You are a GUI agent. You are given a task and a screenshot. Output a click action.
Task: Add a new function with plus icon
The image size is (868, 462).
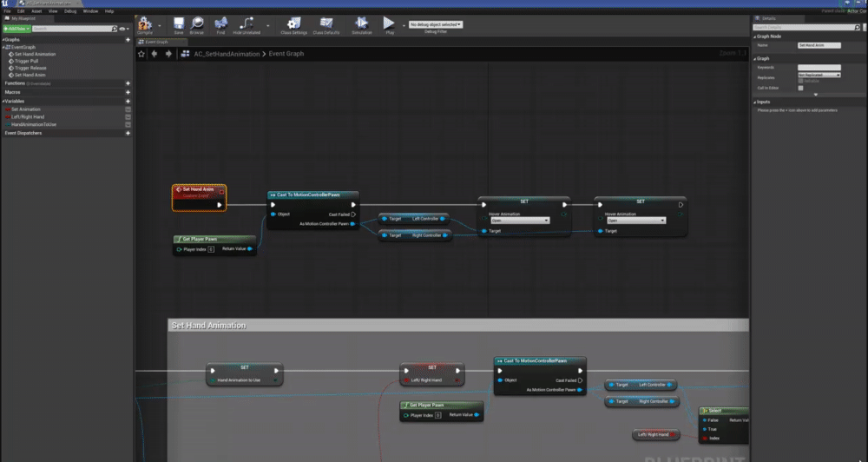click(128, 83)
